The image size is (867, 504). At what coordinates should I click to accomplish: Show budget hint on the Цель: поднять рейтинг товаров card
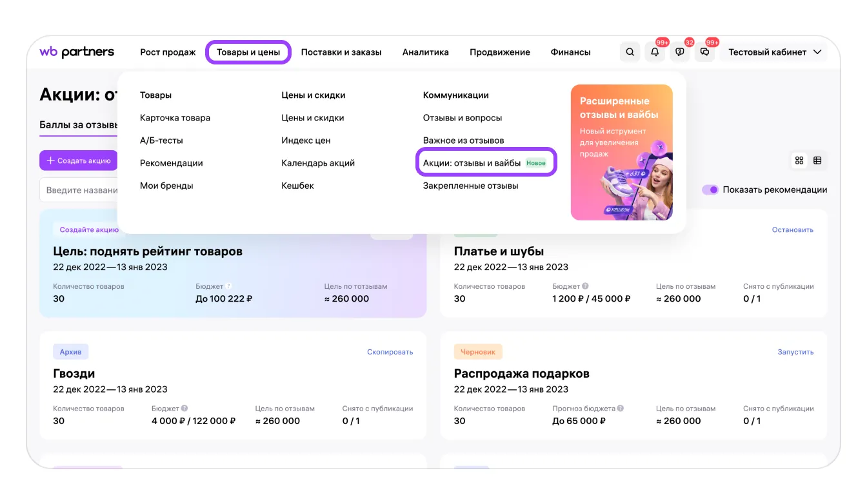click(x=228, y=286)
